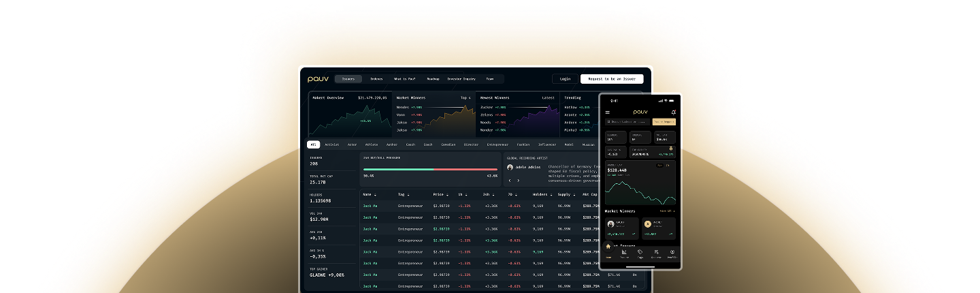Click Minhaj in Trending list

point(570,129)
